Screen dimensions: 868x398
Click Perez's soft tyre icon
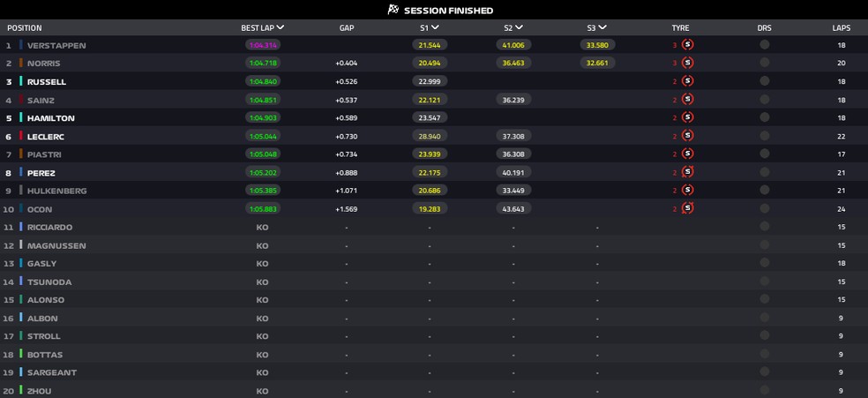pos(687,172)
